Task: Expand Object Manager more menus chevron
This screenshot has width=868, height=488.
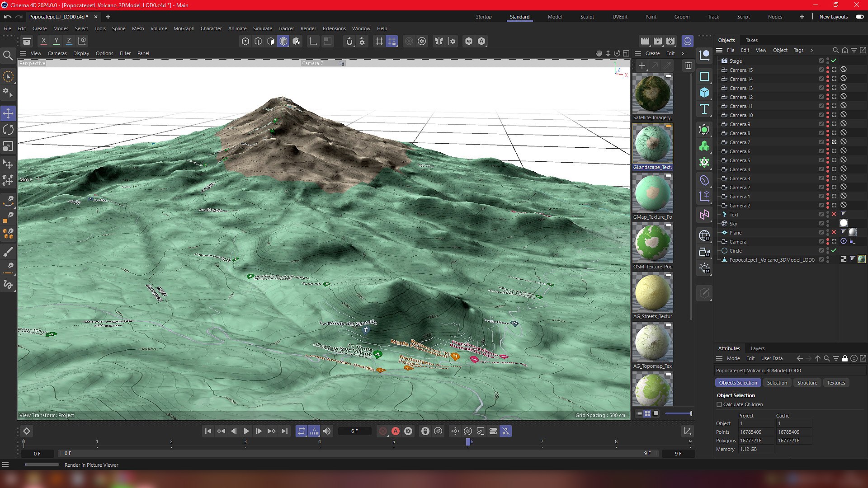Action: (x=811, y=50)
